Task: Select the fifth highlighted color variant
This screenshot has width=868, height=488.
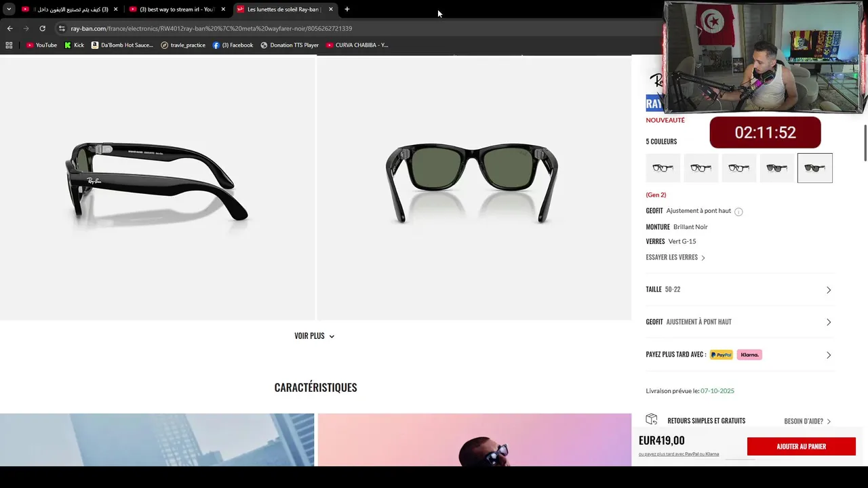Action: tap(815, 168)
